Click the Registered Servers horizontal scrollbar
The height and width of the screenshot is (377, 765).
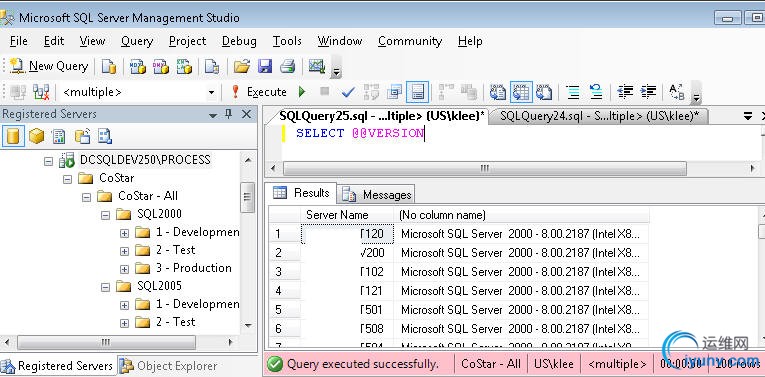[x=106, y=342]
